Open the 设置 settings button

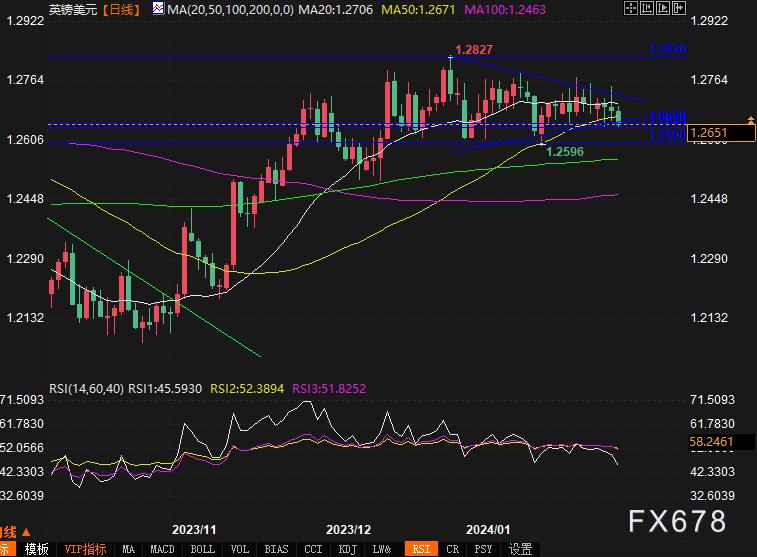[x=520, y=549]
